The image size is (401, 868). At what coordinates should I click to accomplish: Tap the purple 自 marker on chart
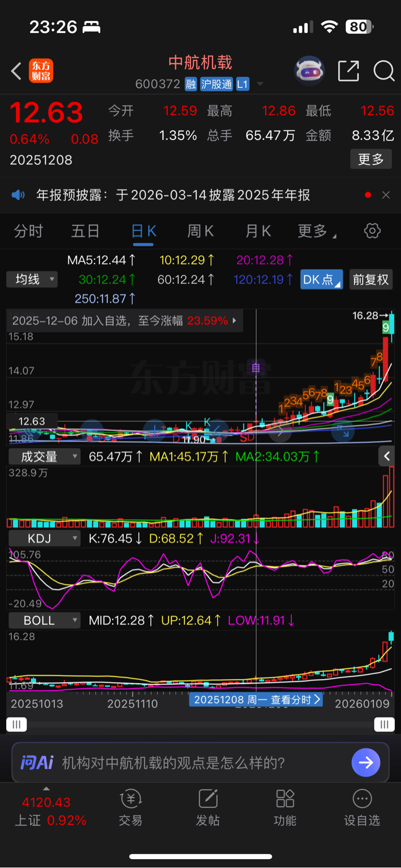coord(256,368)
